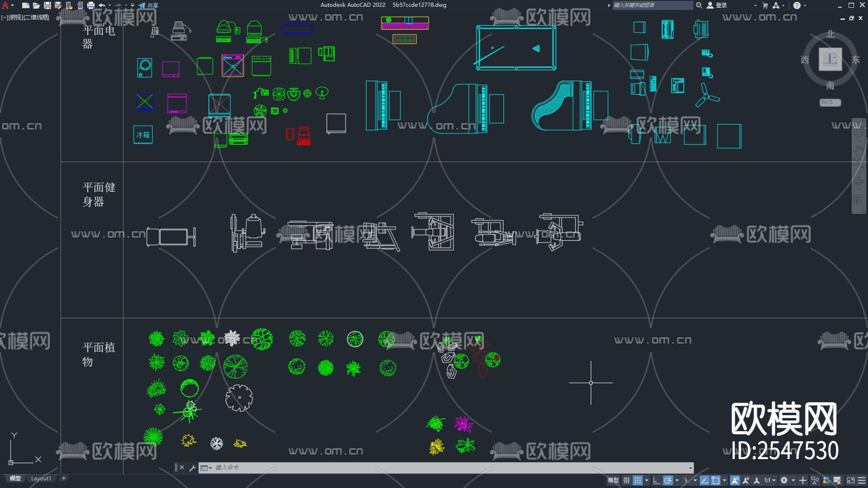Expand the help dropdown arrow
The image size is (868, 488).
[805, 5]
